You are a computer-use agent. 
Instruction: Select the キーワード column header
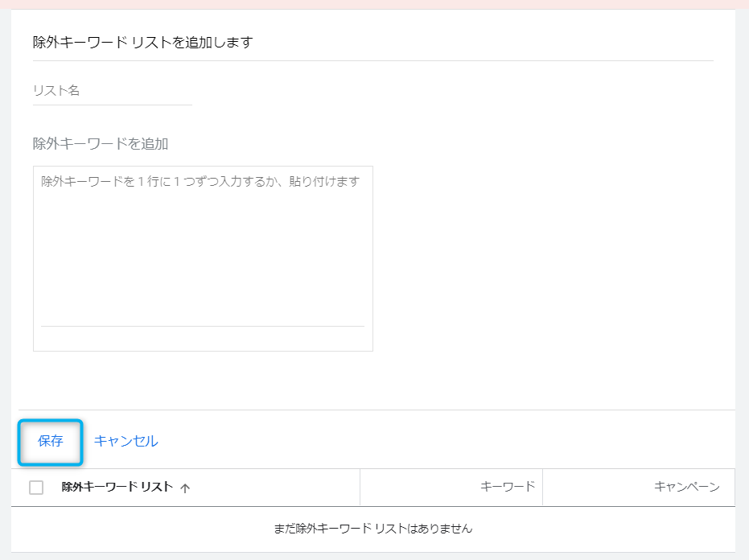pos(507,487)
